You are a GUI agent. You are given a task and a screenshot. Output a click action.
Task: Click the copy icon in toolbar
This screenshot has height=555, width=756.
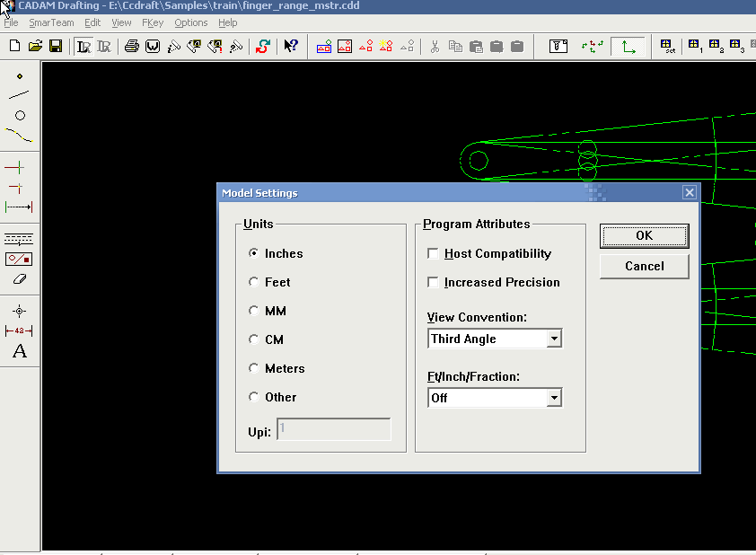point(455,47)
